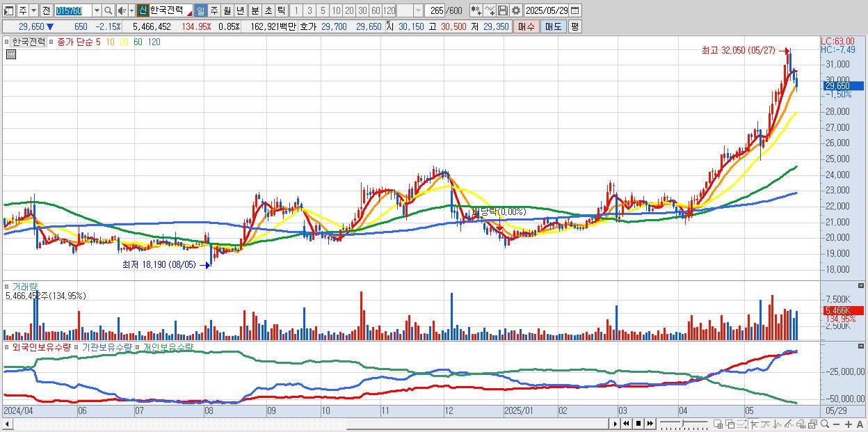868x432 pixels.
Task: Select the 주 weekly period toggle
Action: (214, 10)
